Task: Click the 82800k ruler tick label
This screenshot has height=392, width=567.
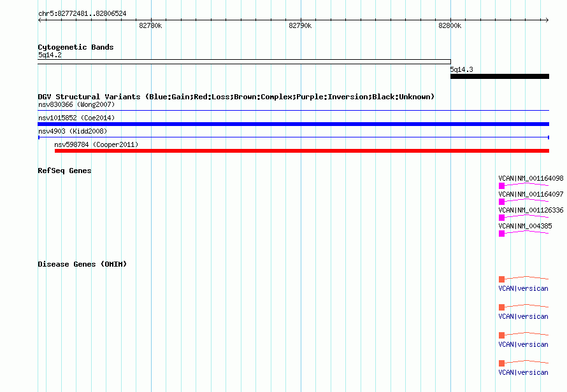Action: click(x=450, y=25)
